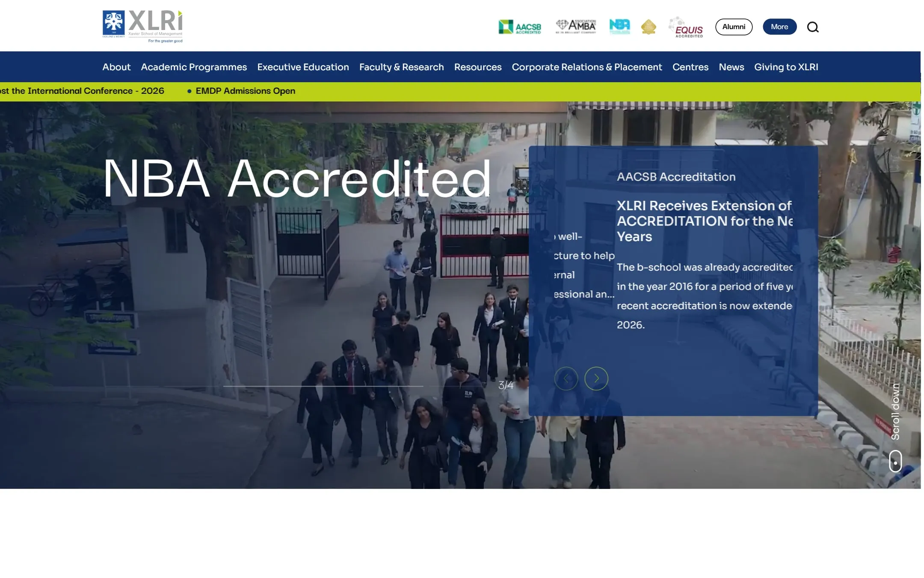Click the NBA accreditation logo

coord(619,27)
